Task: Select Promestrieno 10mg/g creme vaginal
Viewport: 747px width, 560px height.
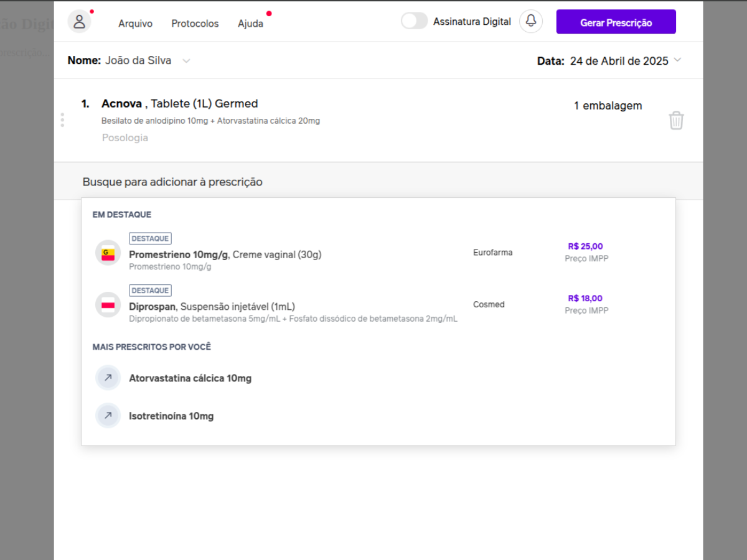Action: tap(225, 254)
